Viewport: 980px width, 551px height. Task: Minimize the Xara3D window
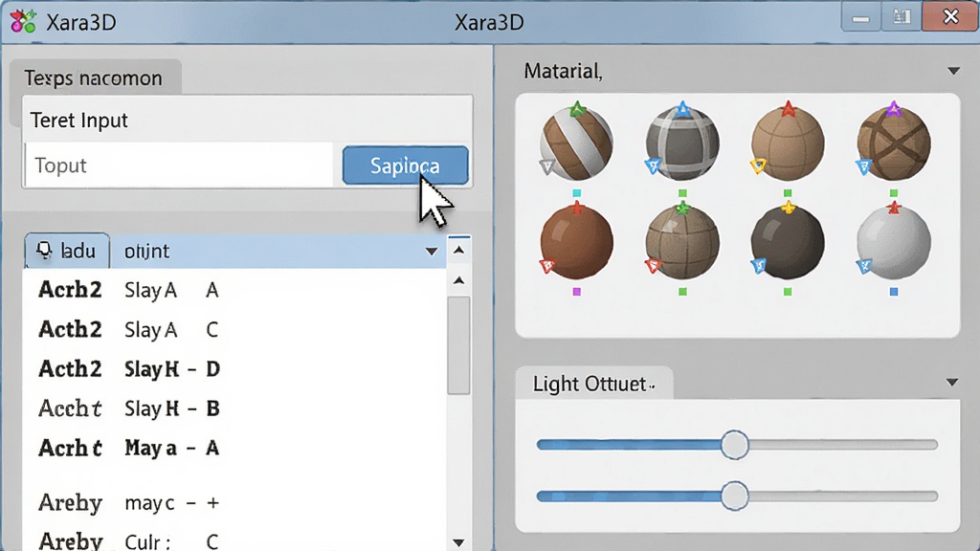coord(860,17)
